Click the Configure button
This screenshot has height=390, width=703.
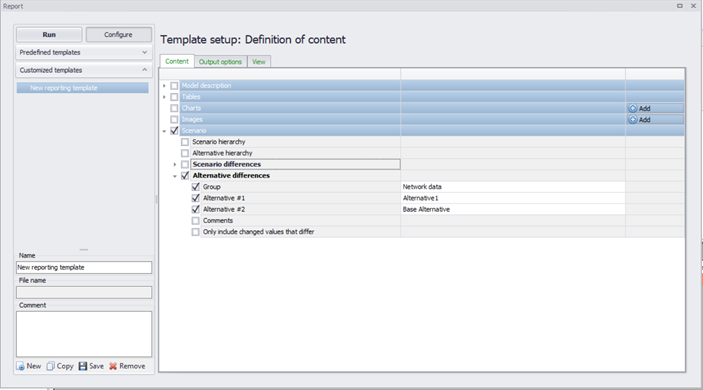[x=118, y=35]
